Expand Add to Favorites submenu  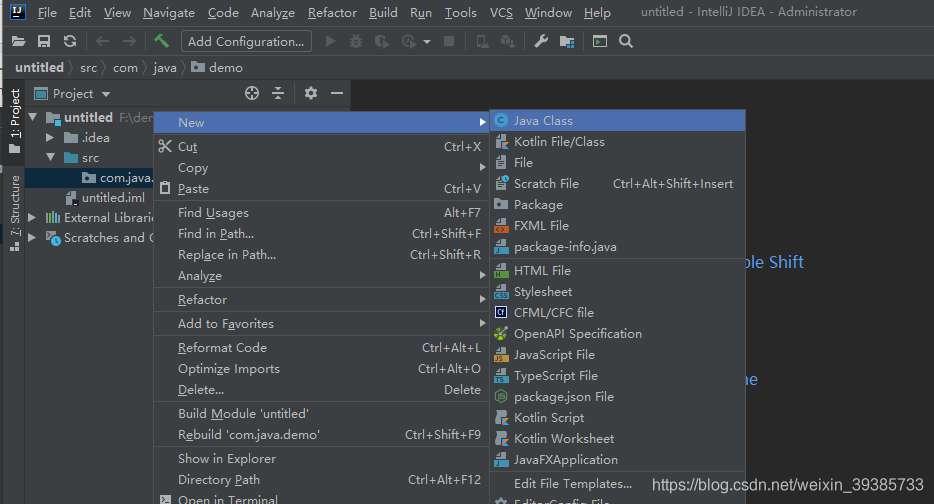321,323
